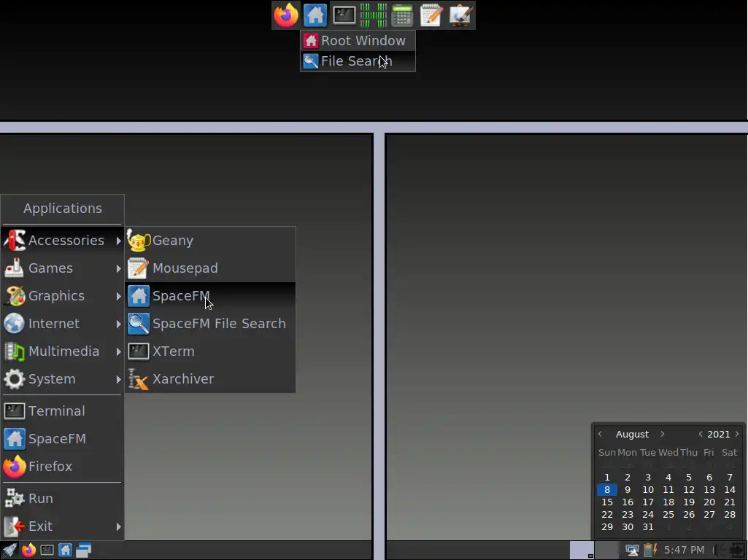Click terminal icon in bottom taskbar
Screen dimensions: 748x560
(47, 551)
